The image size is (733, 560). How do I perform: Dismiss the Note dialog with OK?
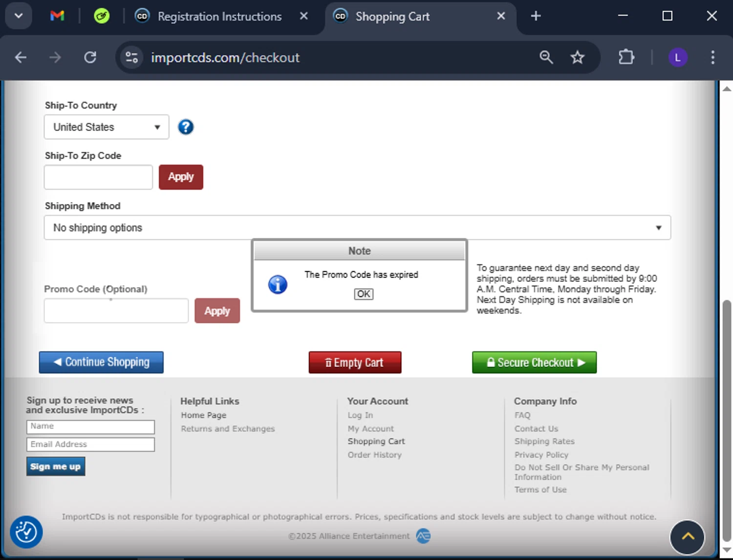[364, 294]
